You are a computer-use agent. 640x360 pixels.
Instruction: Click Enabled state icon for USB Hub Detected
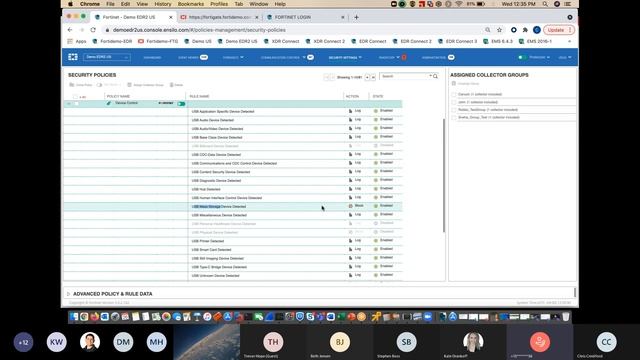click(x=376, y=189)
